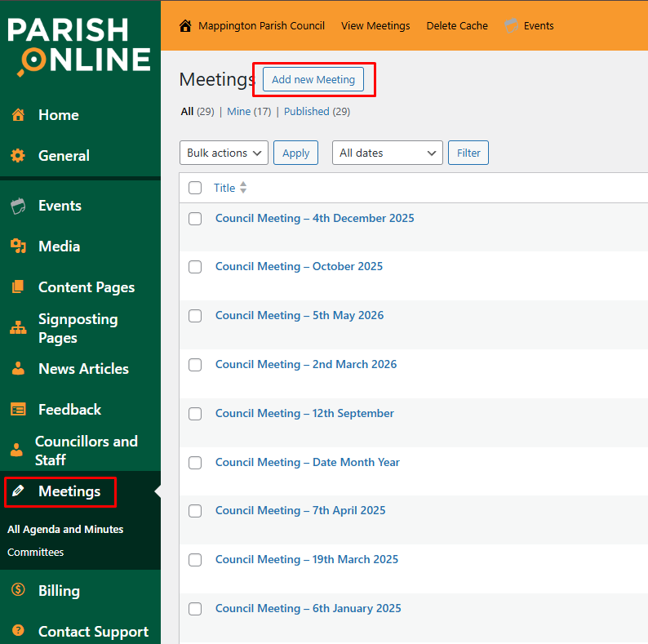This screenshot has height=644, width=648.
Task: Expand the All dates filter dropdown
Action: click(x=387, y=153)
